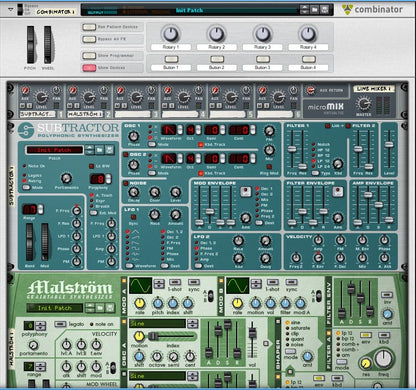Click the Malström Mod A rate knob
The image size is (416, 390).
140,303
